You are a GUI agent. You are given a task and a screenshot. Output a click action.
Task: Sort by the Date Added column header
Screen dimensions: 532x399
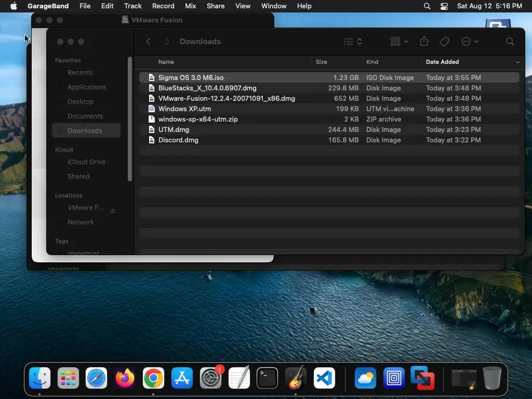[x=442, y=62]
